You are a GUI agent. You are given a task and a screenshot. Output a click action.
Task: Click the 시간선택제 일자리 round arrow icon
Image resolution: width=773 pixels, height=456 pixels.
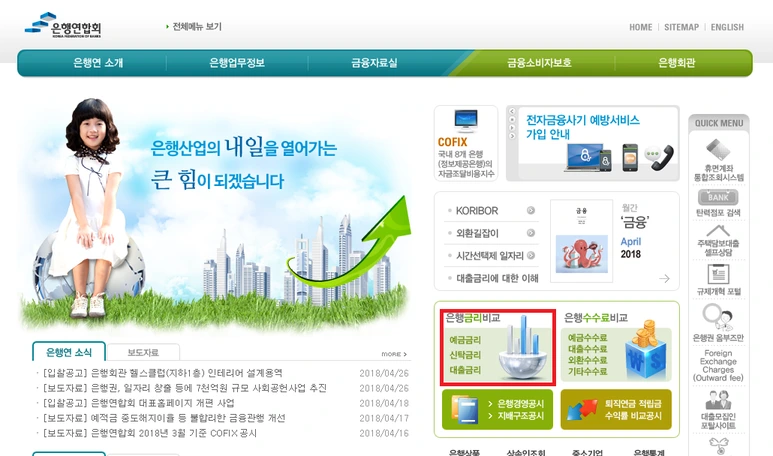pyautogui.click(x=531, y=255)
